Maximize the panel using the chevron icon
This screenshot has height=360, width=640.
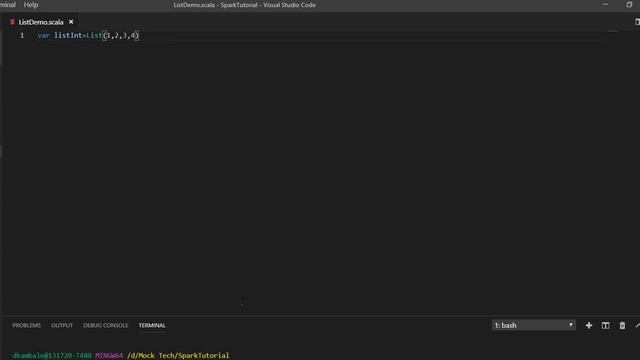[x=638, y=325]
